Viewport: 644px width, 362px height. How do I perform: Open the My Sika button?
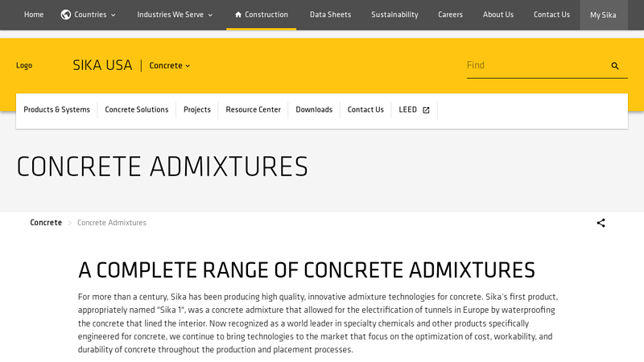click(x=603, y=14)
